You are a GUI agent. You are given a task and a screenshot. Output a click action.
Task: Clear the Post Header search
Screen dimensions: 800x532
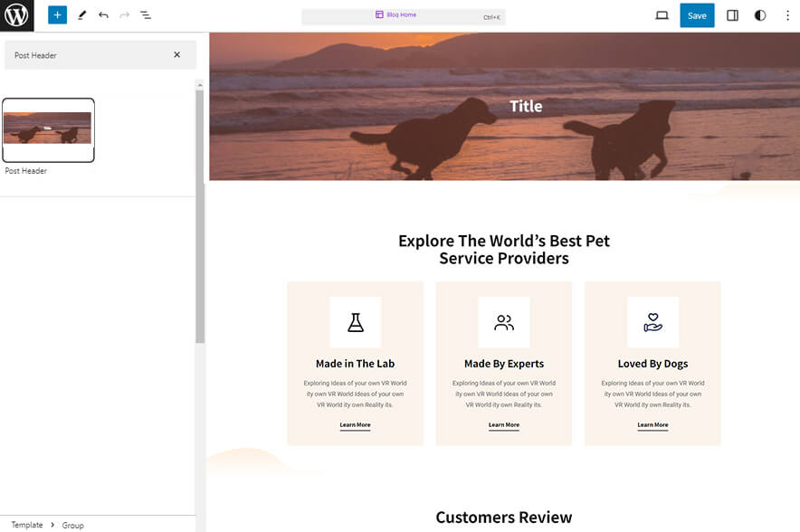tap(177, 55)
